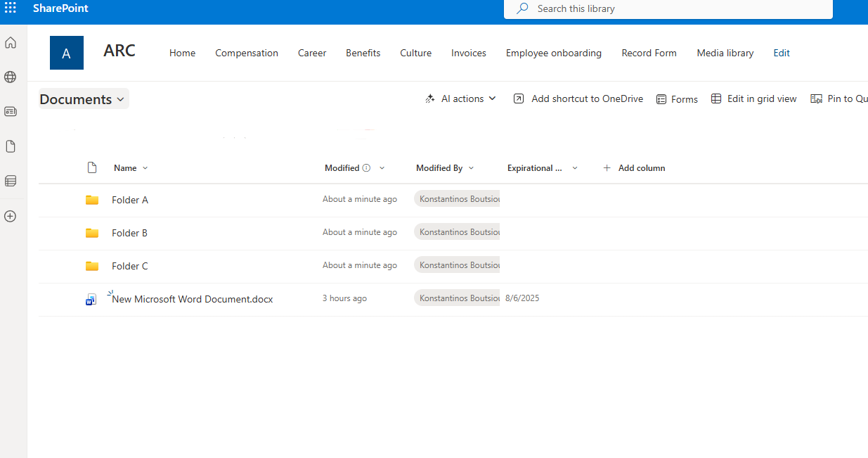Go to the Compensation navigation tab

point(247,53)
